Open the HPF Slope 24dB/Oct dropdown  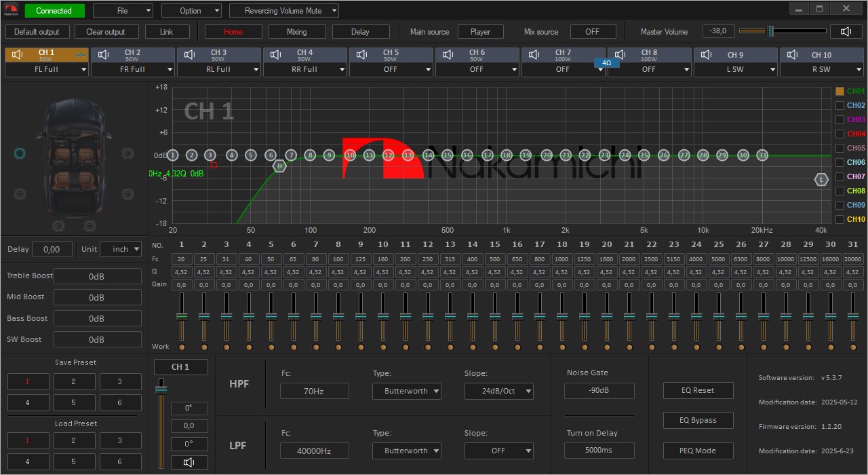[x=498, y=391]
